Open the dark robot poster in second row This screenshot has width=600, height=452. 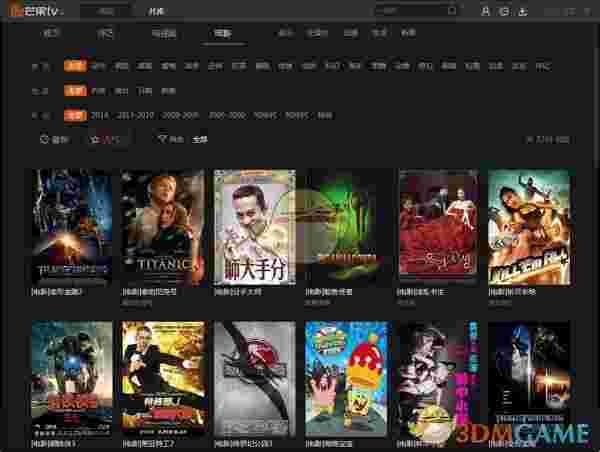[530, 379]
